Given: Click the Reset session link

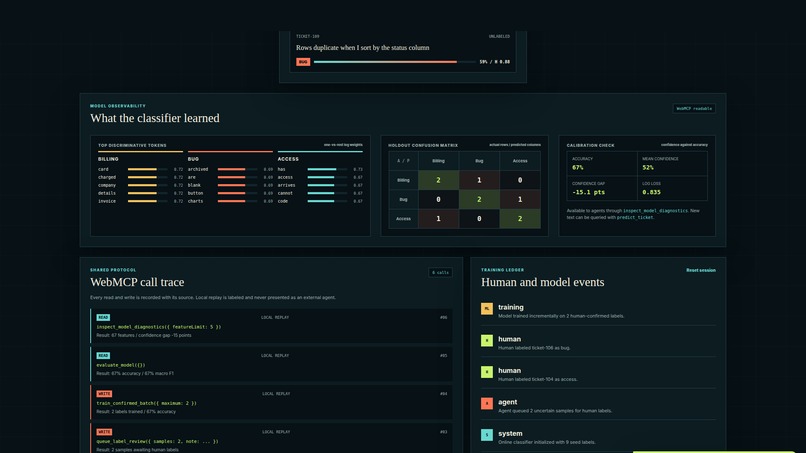Looking at the screenshot, I should 701,270.
